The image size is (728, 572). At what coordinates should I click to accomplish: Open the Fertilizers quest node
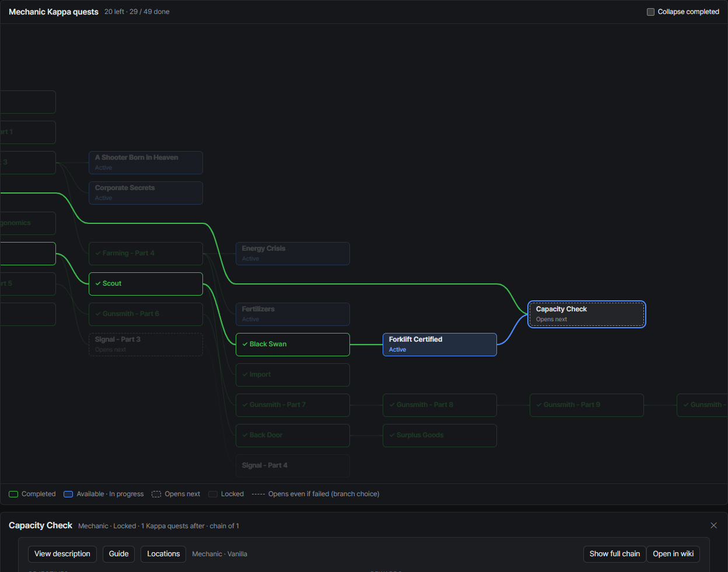(x=293, y=314)
